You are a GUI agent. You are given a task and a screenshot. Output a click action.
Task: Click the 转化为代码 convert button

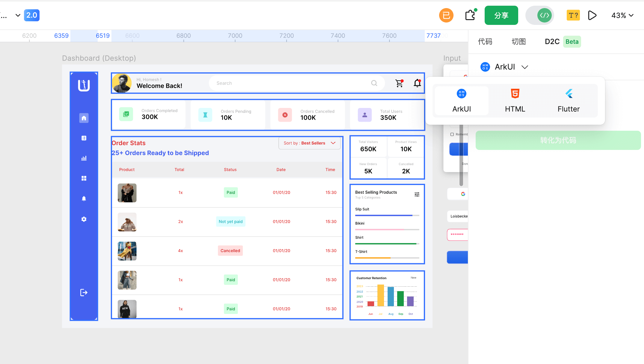(558, 140)
